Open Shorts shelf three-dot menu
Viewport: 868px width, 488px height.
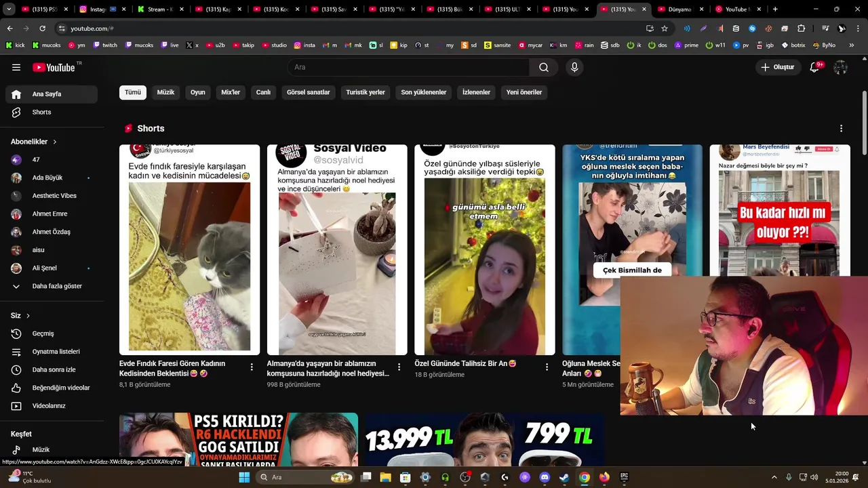(x=841, y=128)
